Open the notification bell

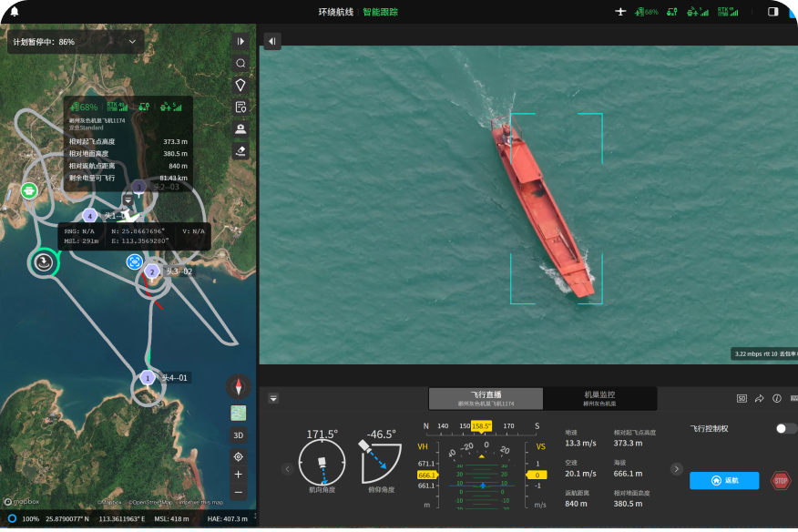pyautogui.click(x=14, y=12)
